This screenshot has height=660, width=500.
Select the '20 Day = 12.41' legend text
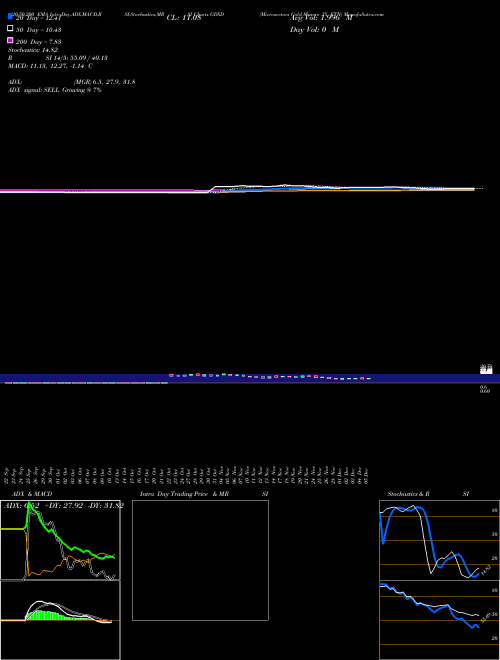(39, 18)
